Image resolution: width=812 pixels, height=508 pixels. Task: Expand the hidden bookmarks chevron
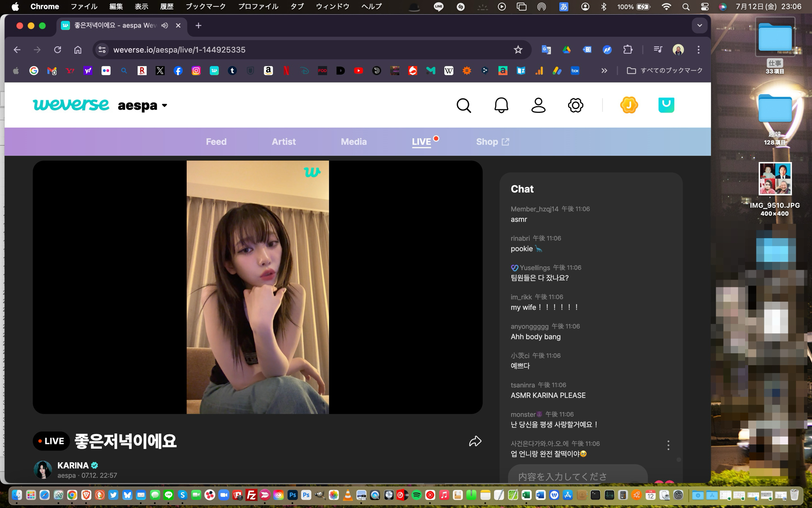(604, 71)
